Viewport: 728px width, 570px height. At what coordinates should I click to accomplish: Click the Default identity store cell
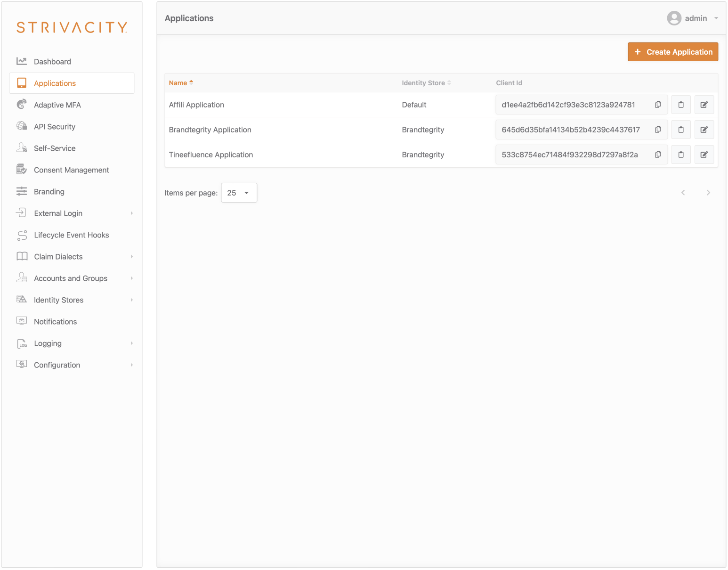pos(414,105)
